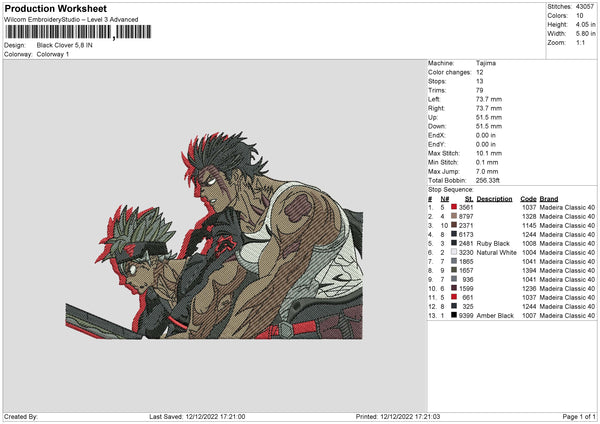
Task: Click the Total Bobbin value 256.33ft
Action: 488,180
